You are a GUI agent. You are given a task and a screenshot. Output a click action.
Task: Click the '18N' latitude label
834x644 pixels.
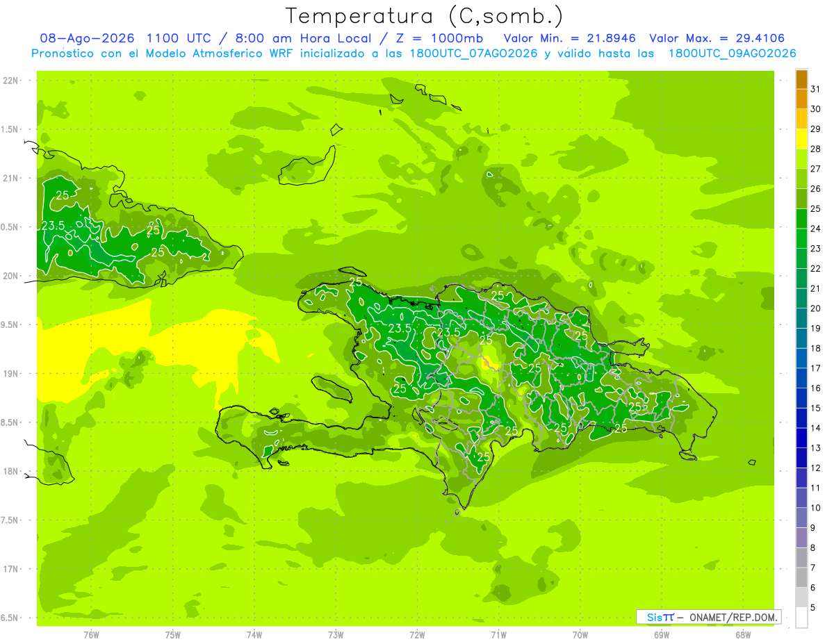coord(10,471)
